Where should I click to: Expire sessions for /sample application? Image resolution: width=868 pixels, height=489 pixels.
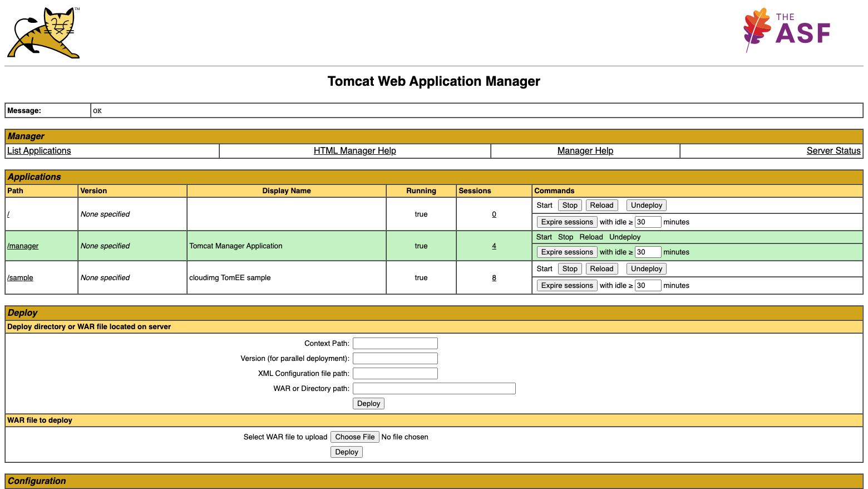[x=567, y=286]
